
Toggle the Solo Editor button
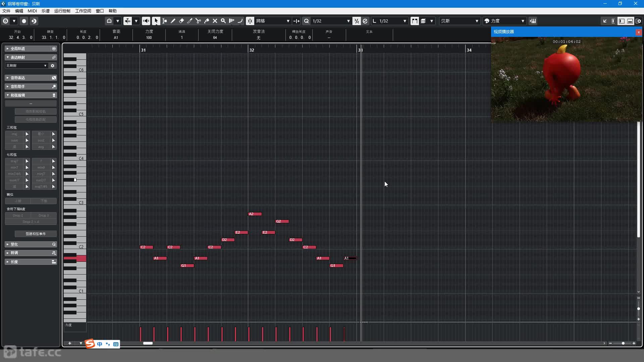(x=6, y=21)
